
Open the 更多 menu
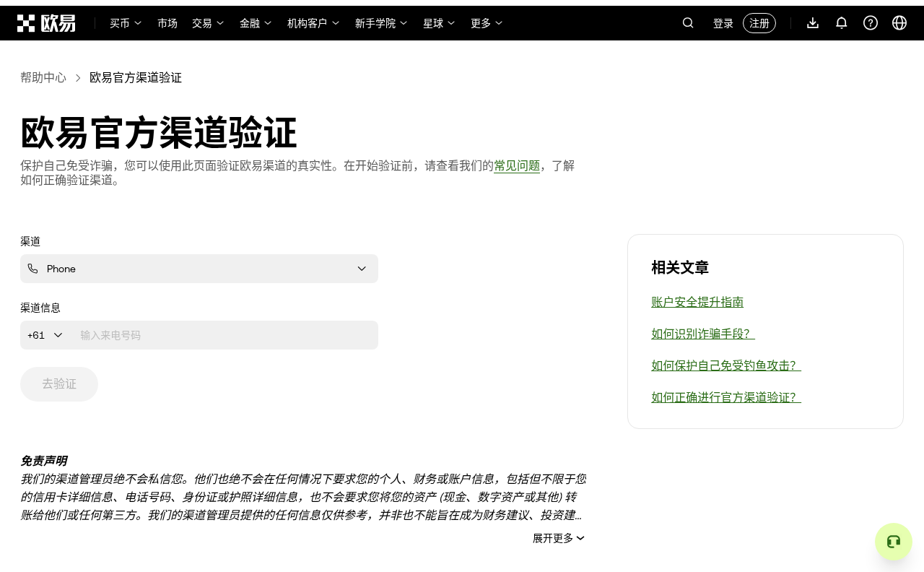click(487, 23)
